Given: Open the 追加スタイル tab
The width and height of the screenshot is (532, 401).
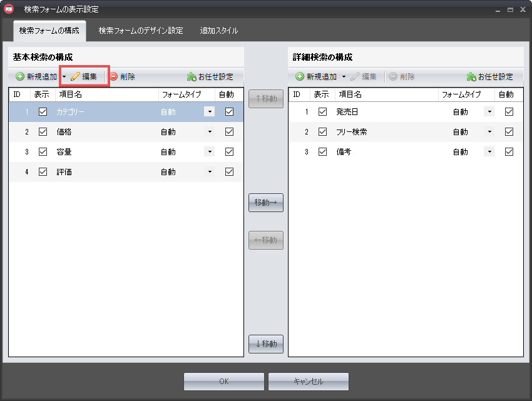Looking at the screenshot, I should point(218,31).
